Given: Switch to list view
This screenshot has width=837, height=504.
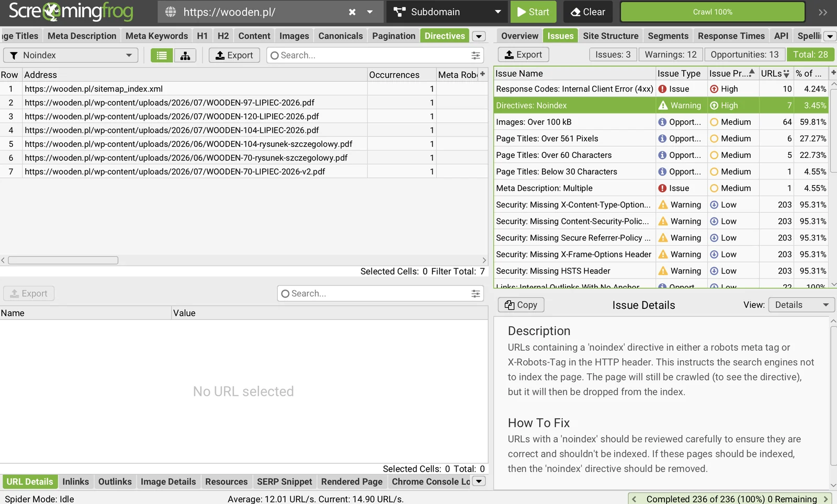Looking at the screenshot, I should tap(162, 55).
